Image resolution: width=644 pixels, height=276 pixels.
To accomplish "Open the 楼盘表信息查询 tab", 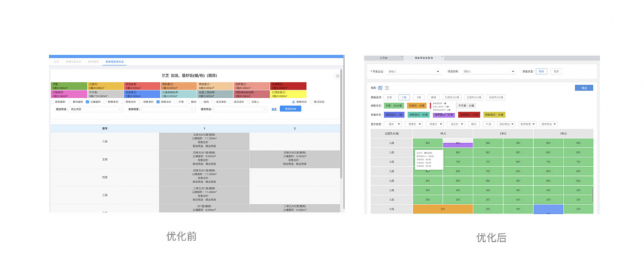I will click(422, 57).
